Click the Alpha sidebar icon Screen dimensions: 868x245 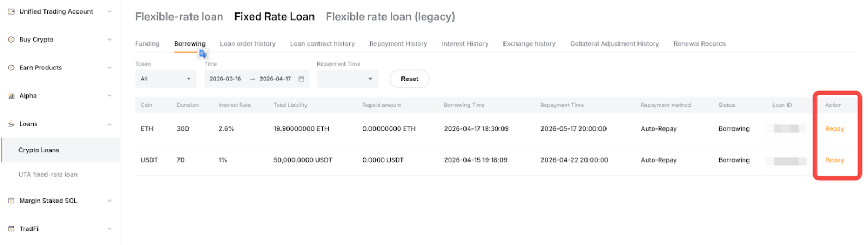pyautogui.click(x=11, y=96)
